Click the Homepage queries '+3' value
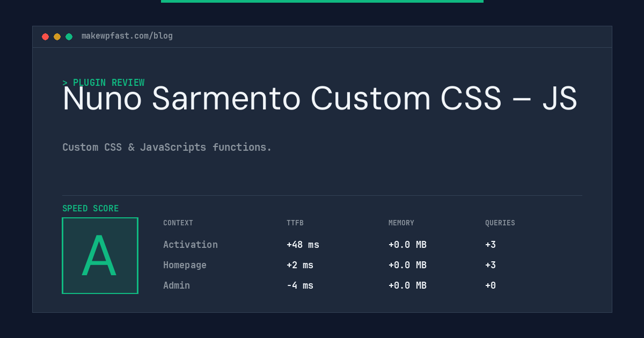 point(491,265)
